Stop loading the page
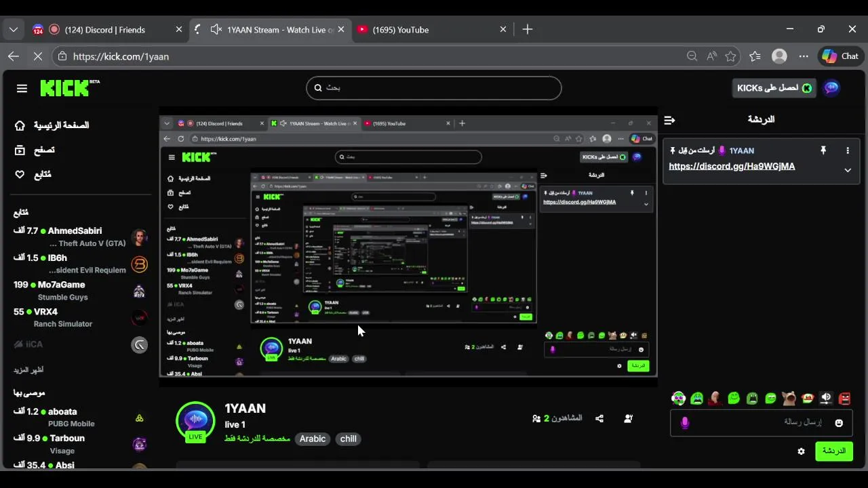Image resolution: width=868 pixels, height=488 pixels. (x=37, y=56)
